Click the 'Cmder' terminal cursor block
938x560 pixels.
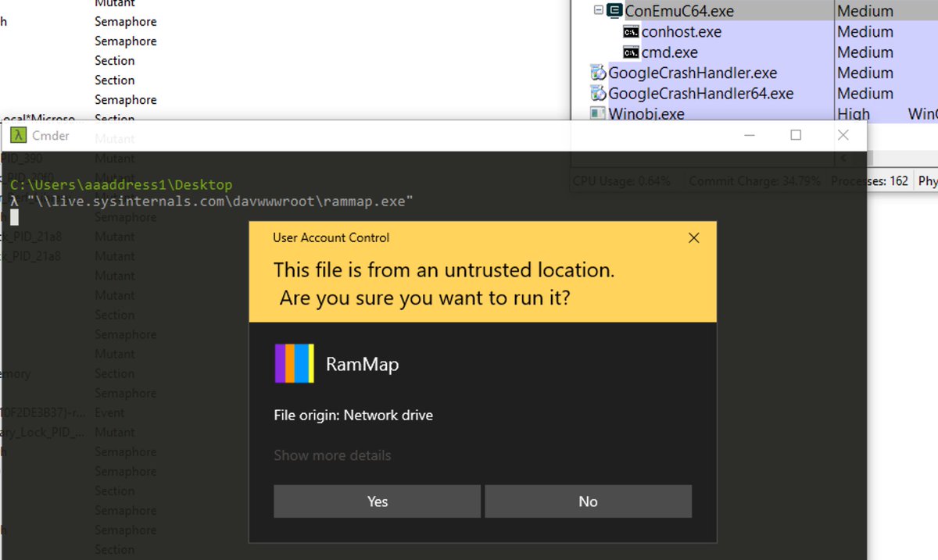pyautogui.click(x=14, y=218)
